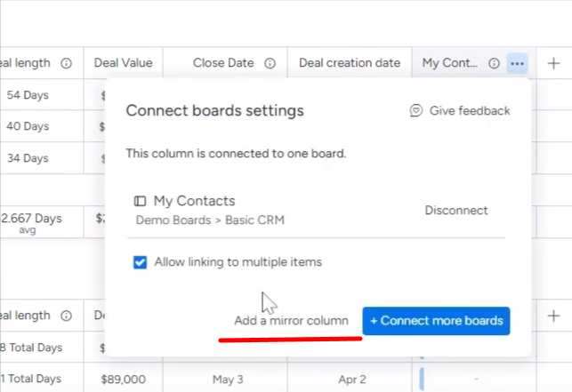Select the Deal Value column header
This screenshot has height=392, width=572.
point(124,63)
